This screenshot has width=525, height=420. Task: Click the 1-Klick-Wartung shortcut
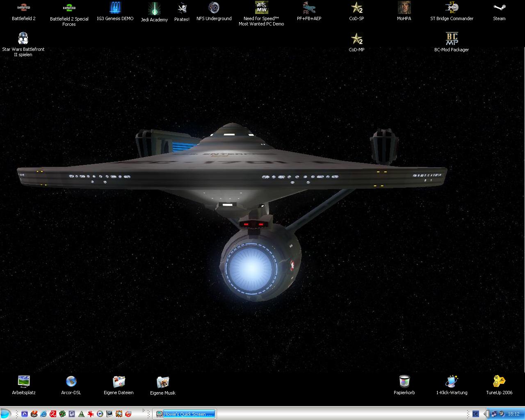[452, 386]
